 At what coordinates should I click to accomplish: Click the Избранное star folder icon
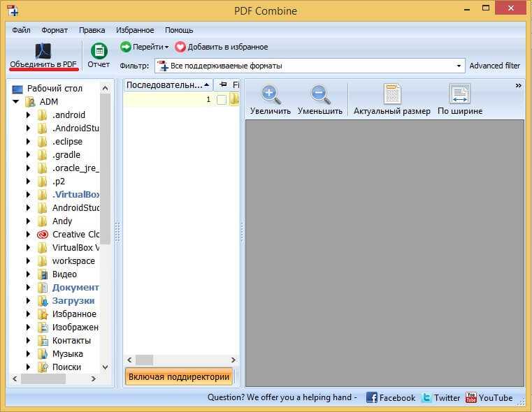43,314
